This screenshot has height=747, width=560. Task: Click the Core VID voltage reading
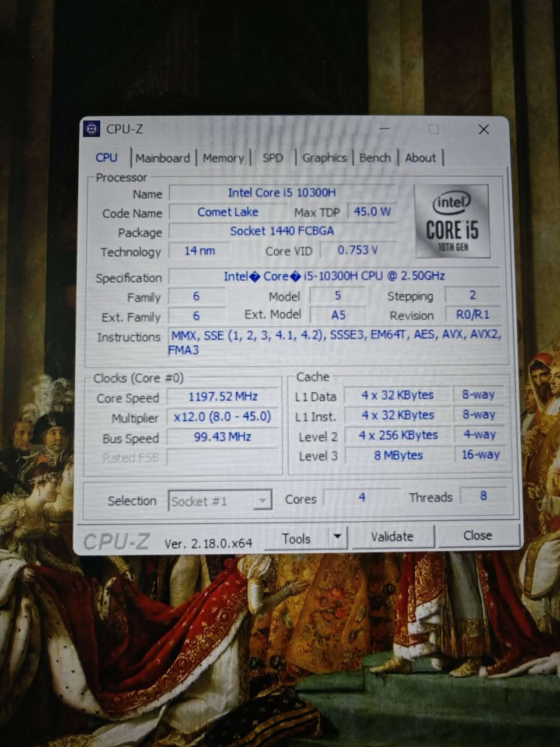[358, 250]
